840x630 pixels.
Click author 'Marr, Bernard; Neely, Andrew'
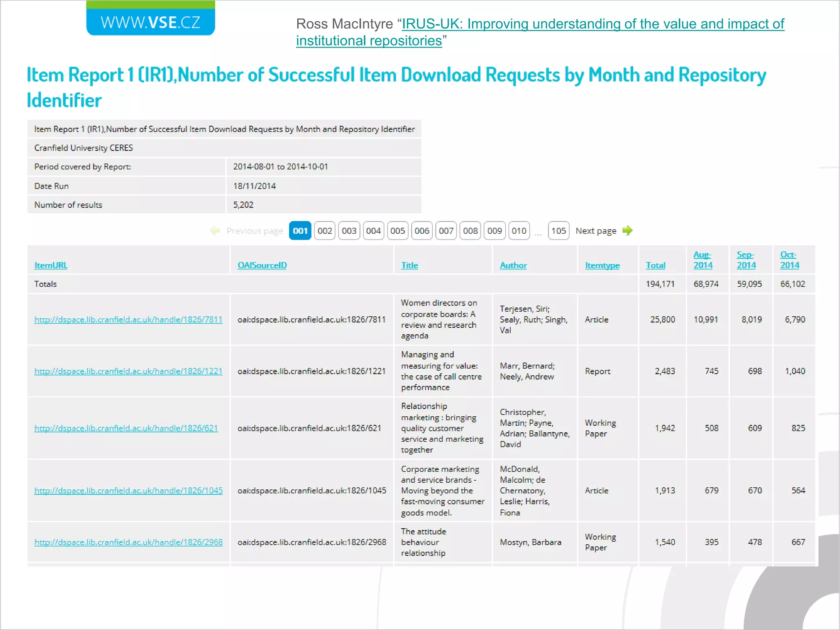527,371
